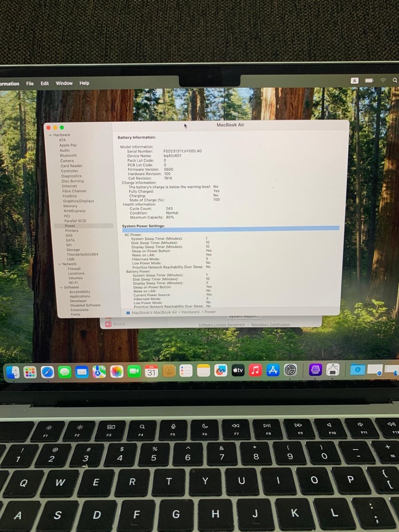Open the input source A menu
This screenshot has width=399, height=532.
coord(355,81)
